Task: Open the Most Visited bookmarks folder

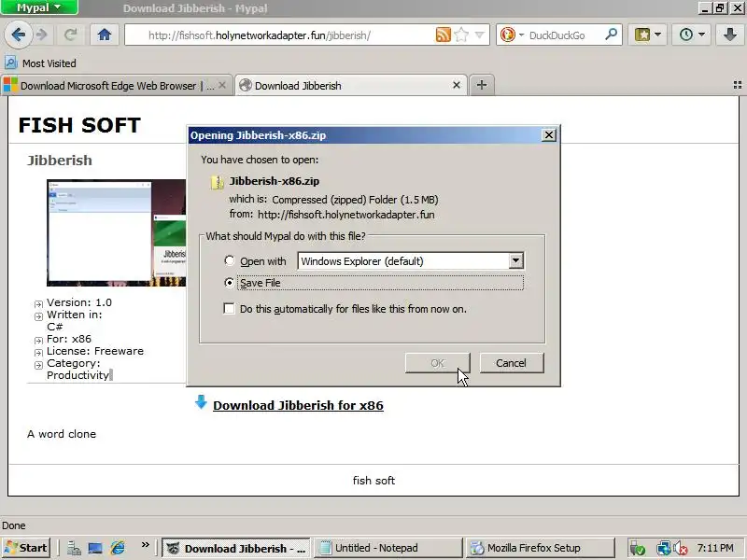Action: pos(40,63)
